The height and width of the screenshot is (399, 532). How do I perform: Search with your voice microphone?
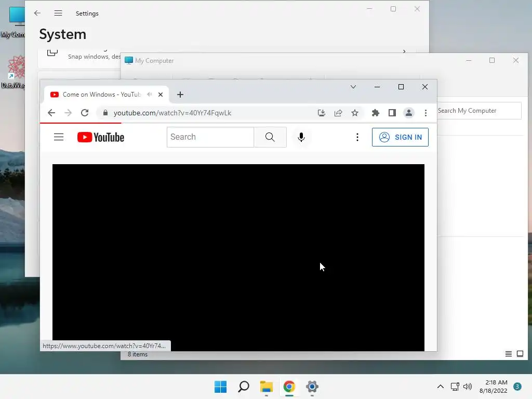(301, 137)
